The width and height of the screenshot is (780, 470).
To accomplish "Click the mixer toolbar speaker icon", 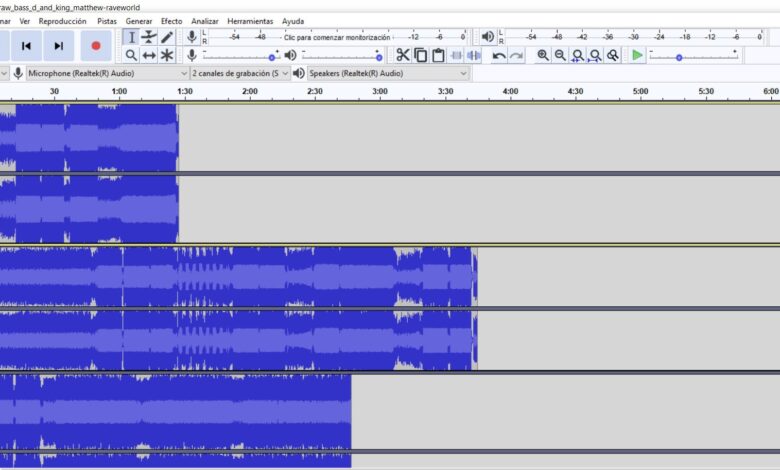I will tap(291, 55).
